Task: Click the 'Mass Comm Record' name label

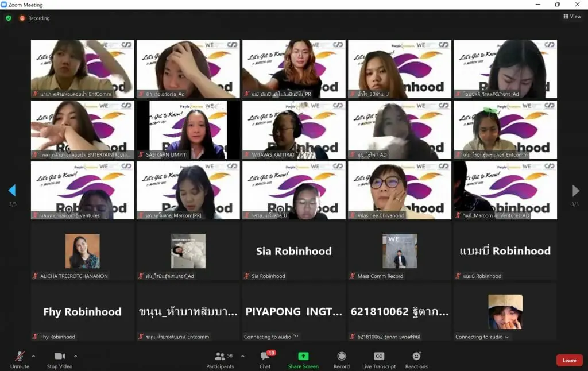Action: (x=380, y=276)
